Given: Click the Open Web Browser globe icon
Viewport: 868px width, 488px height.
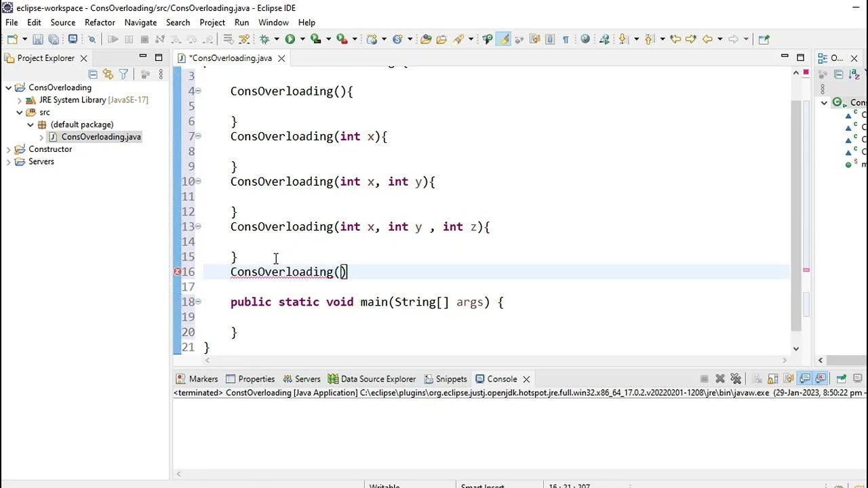Looking at the screenshot, I should 585,39.
